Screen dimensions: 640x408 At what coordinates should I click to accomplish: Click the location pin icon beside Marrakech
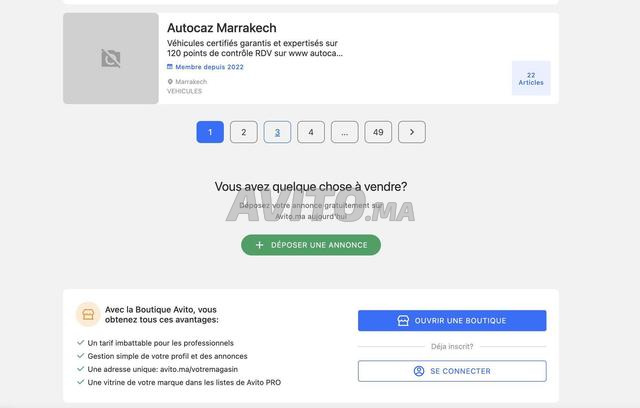point(170,82)
